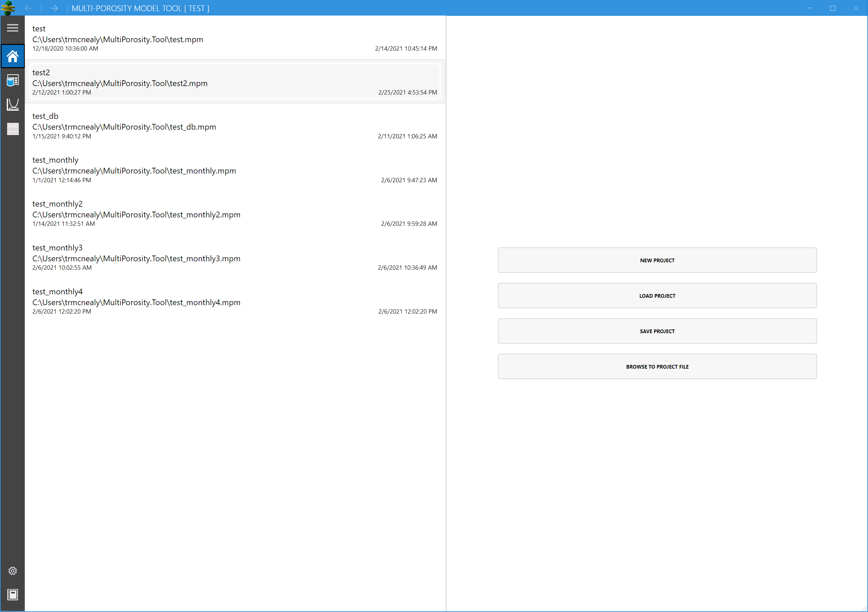
Task: Open the Home page in sidebar
Action: point(12,56)
